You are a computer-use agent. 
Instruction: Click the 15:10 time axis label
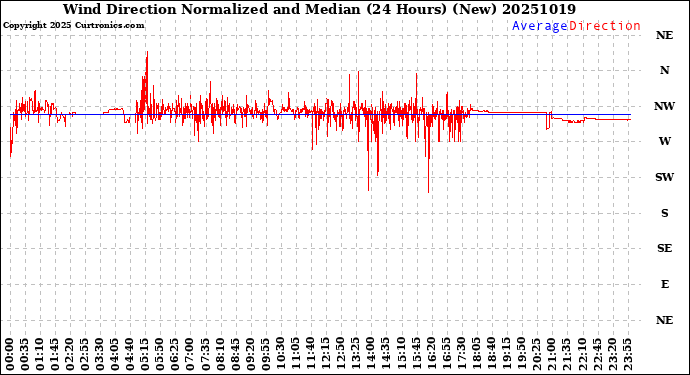point(401,355)
